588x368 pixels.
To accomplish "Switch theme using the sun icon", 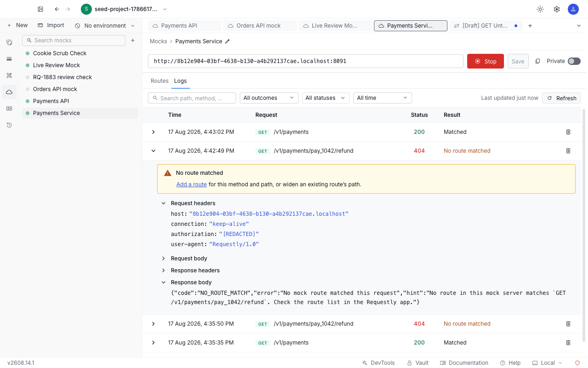I will point(540,9).
